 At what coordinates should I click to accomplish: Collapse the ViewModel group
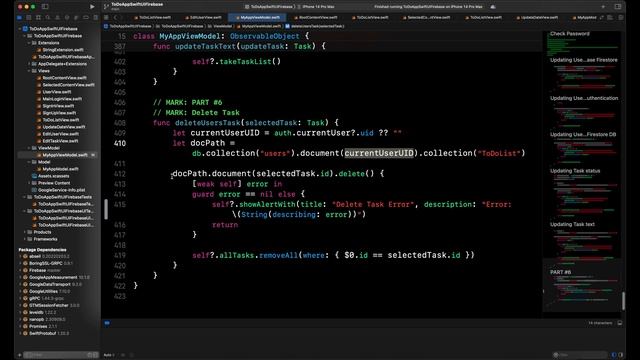(x=29, y=148)
